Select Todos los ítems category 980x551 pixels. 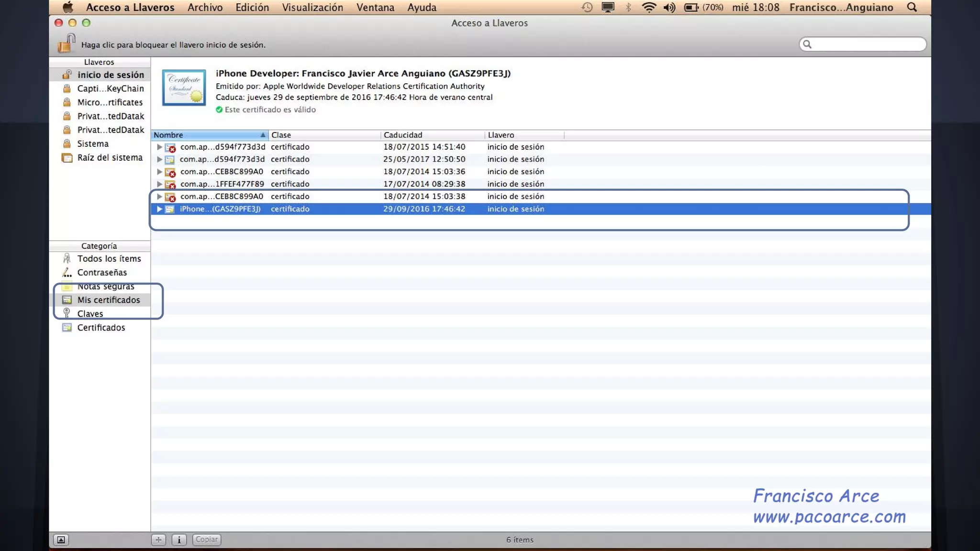pos(109,258)
